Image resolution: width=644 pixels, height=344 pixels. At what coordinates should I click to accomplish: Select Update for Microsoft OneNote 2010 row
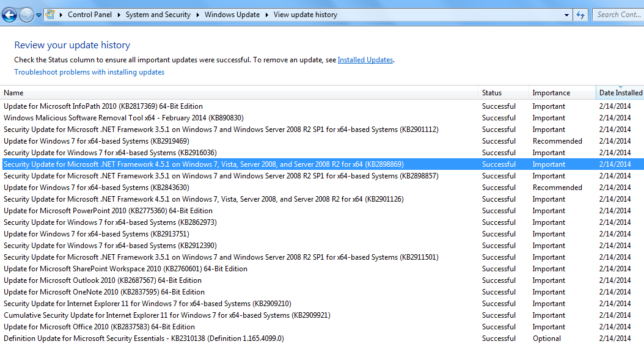pyautogui.click(x=322, y=292)
